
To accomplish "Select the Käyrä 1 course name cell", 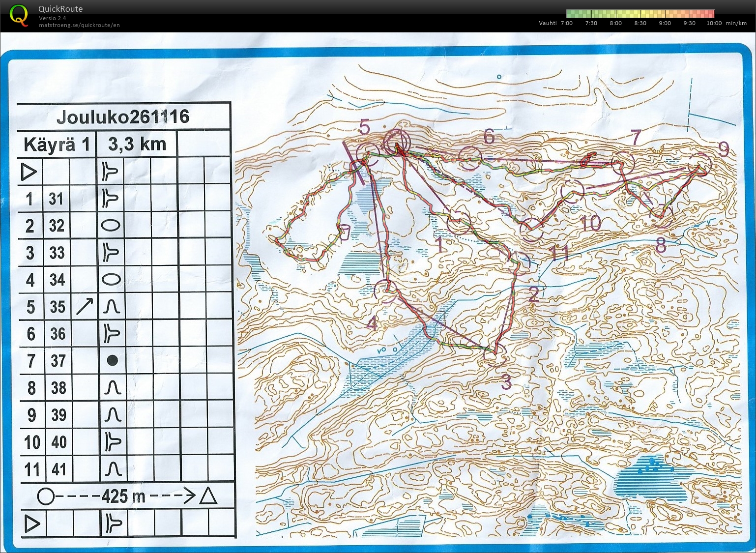I will tap(57, 145).
